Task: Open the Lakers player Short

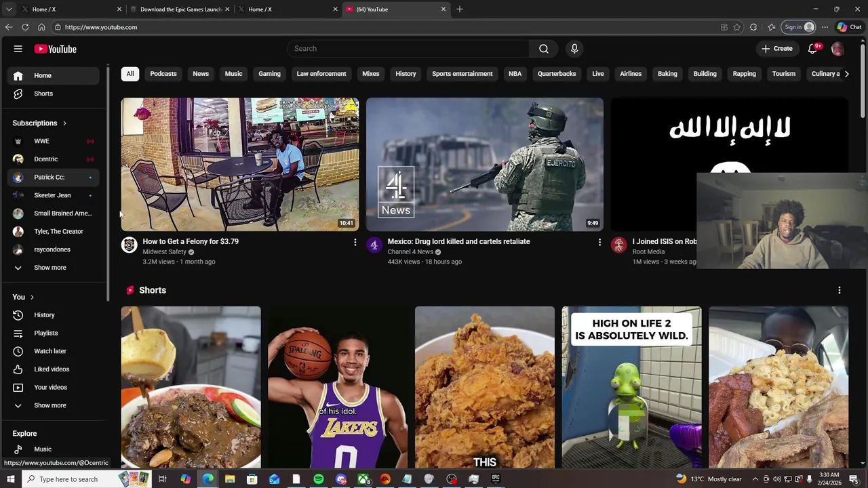Action: pos(338,387)
